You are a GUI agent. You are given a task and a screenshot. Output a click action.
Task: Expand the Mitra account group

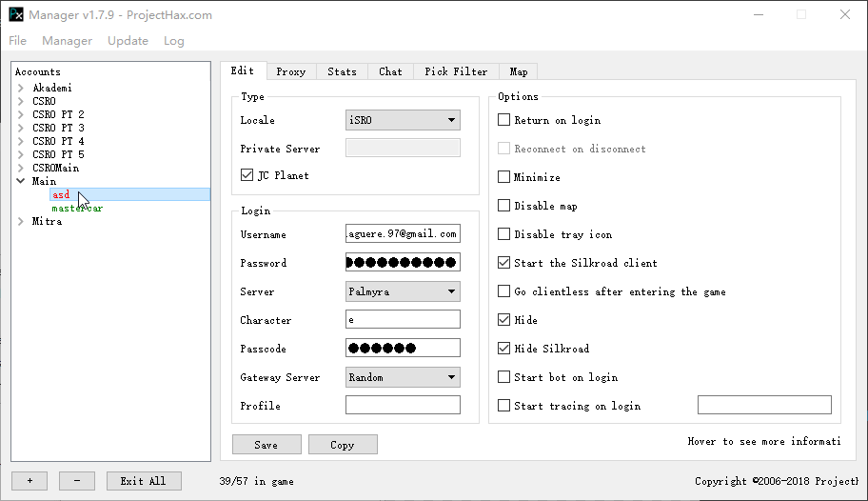[21, 221]
